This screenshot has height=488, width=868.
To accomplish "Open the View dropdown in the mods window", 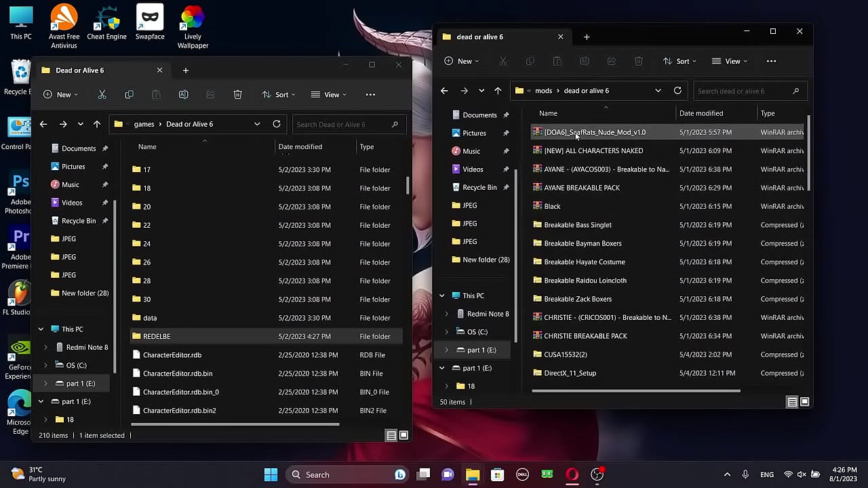I will tap(729, 61).
